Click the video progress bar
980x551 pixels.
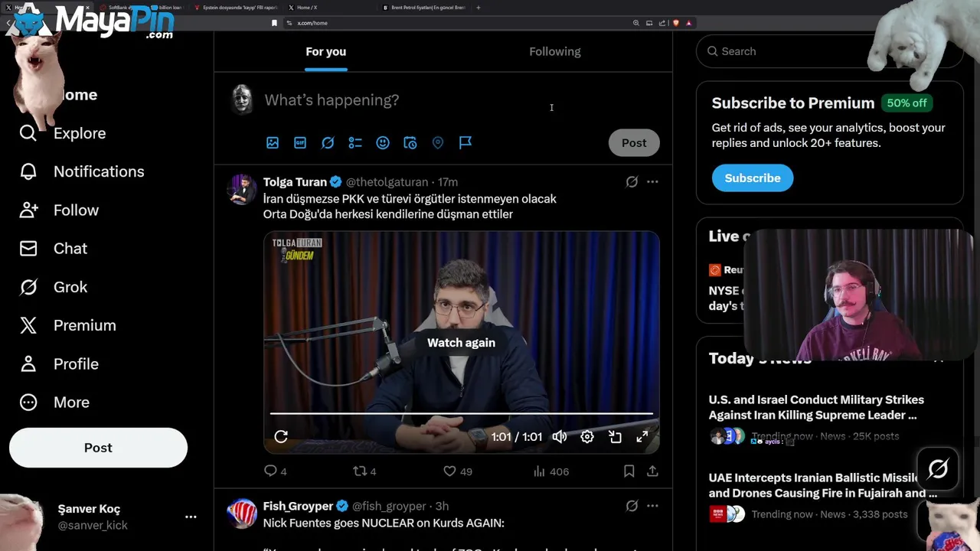pos(462,413)
